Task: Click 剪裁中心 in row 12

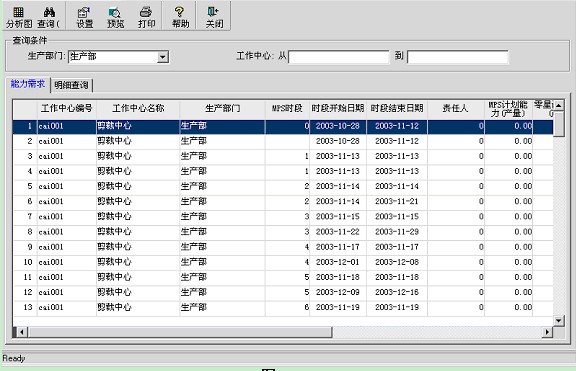Action: 114,292
